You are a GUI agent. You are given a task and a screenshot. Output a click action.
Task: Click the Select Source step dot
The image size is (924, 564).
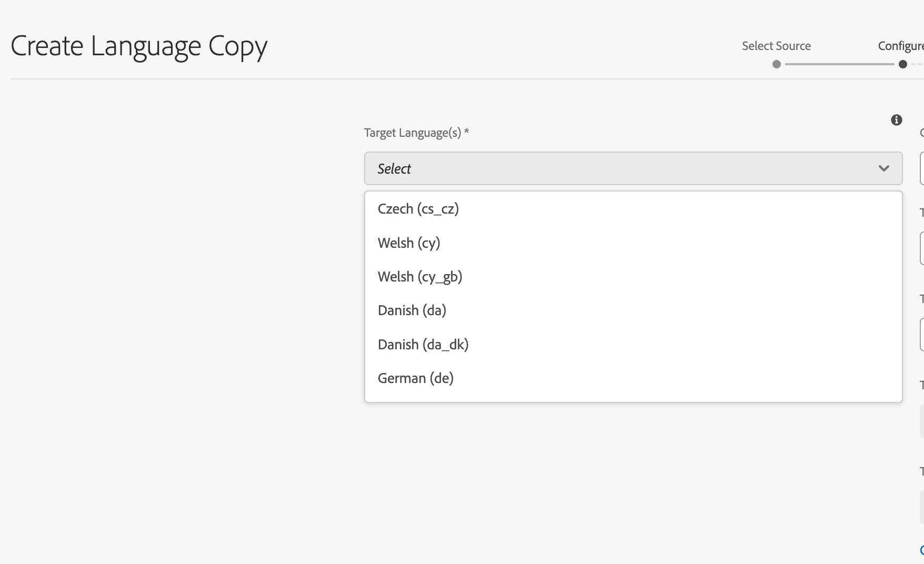pos(777,64)
